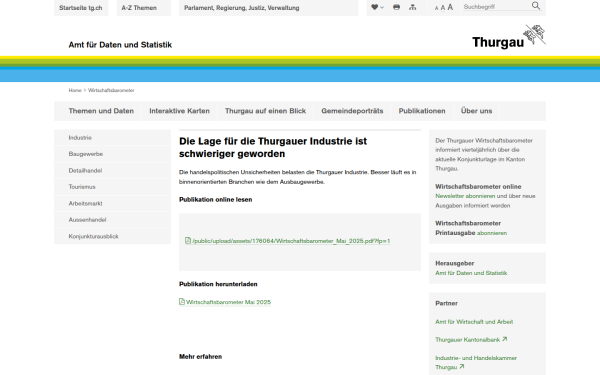This screenshot has width=600, height=375.
Task: Click abonnieren link for Printausgabe
Action: coord(492,233)
